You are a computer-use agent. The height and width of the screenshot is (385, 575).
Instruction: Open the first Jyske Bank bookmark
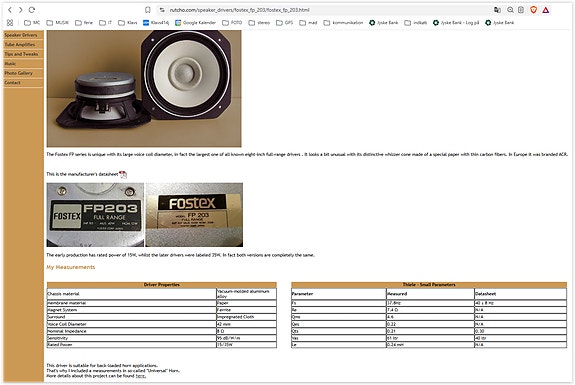(384, 23)
